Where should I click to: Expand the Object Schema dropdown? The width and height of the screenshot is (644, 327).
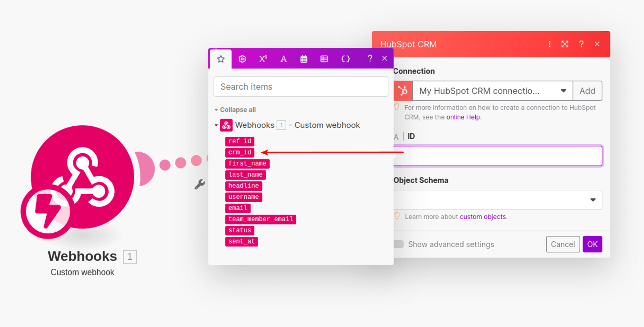click(497, 200)
